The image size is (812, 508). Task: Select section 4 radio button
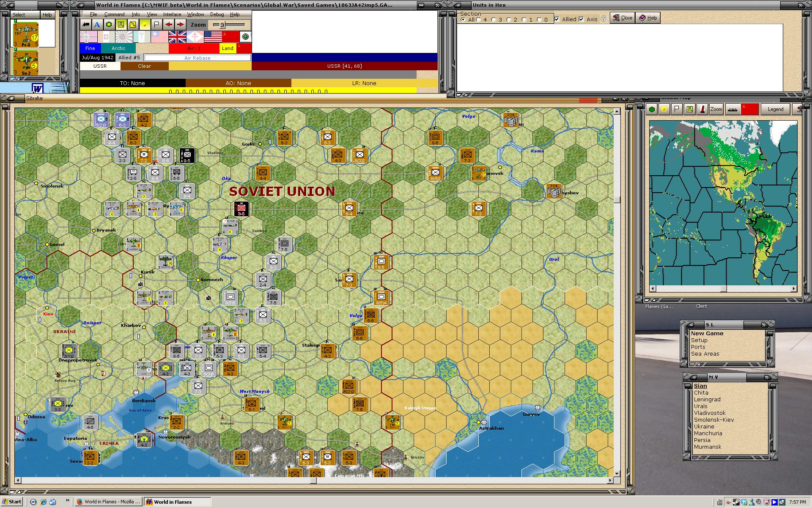click(479, 19)
